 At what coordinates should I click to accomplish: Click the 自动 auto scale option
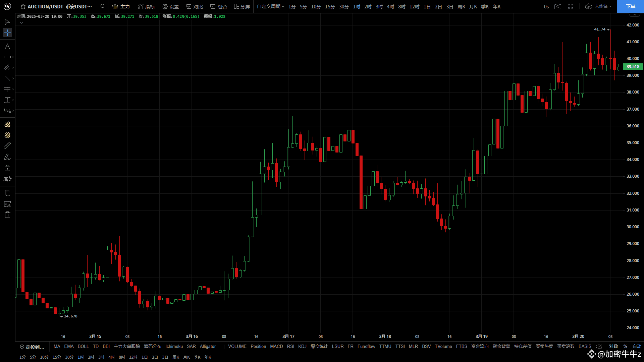pos(637,346)
